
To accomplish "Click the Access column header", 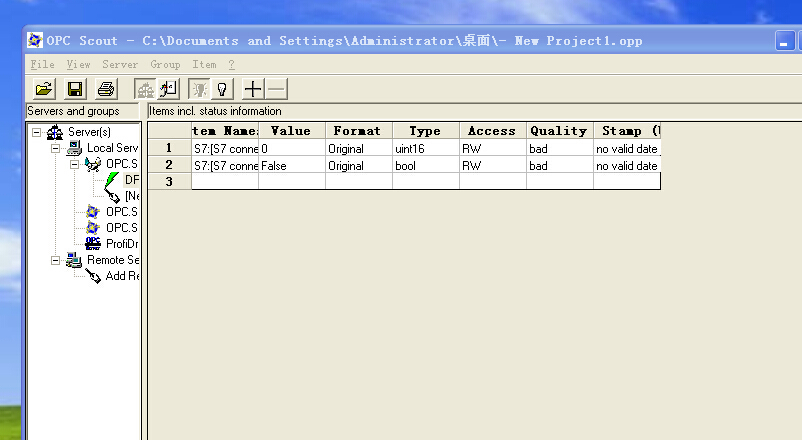I will pyautogui.click(x=493, y=131).
